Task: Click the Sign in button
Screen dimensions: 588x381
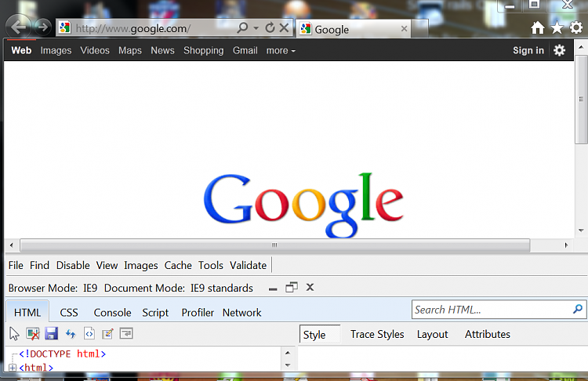Action: pos(528,50)
